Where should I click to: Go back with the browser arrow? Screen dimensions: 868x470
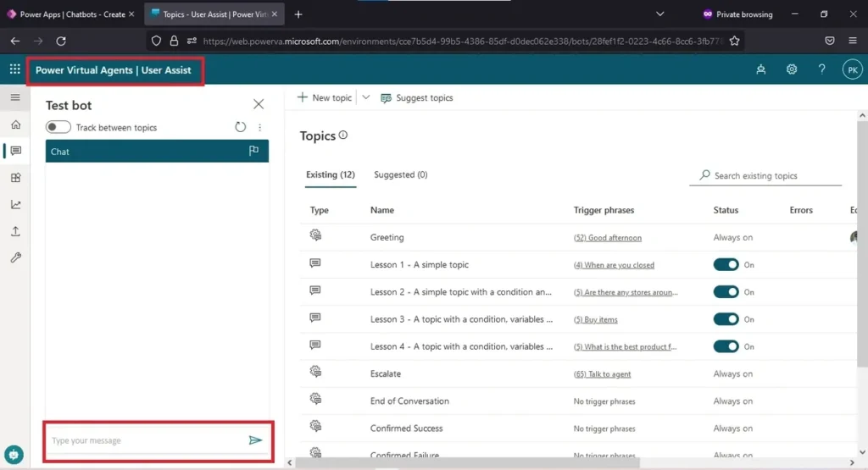[x=15, y=41]
